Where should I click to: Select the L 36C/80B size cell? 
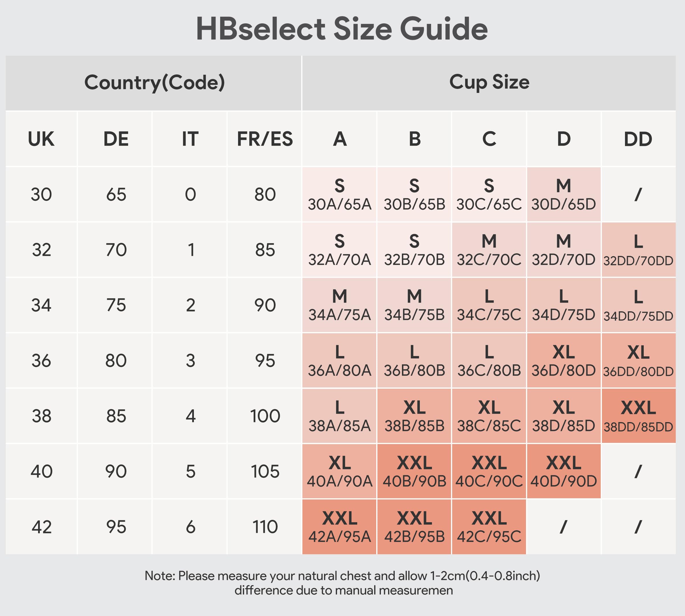[x=489, y=361]
